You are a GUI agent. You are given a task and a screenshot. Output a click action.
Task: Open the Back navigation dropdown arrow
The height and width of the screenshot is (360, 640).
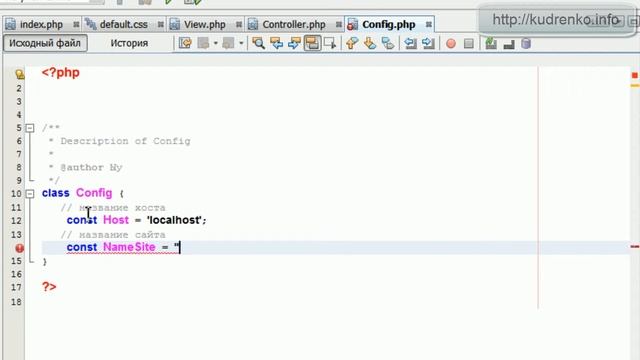216,43
